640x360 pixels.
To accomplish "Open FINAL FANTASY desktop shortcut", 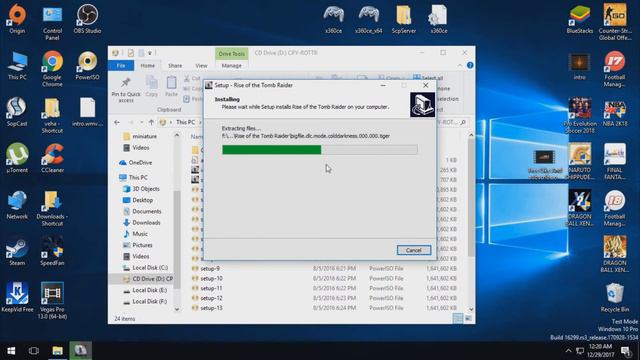I will tap(615, 162).
